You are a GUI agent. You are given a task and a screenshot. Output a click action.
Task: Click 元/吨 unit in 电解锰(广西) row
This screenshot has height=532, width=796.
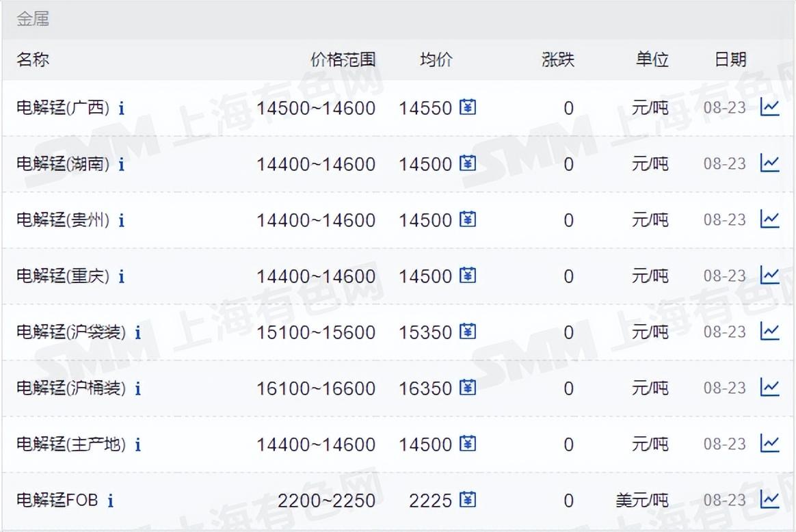(650, 108)
